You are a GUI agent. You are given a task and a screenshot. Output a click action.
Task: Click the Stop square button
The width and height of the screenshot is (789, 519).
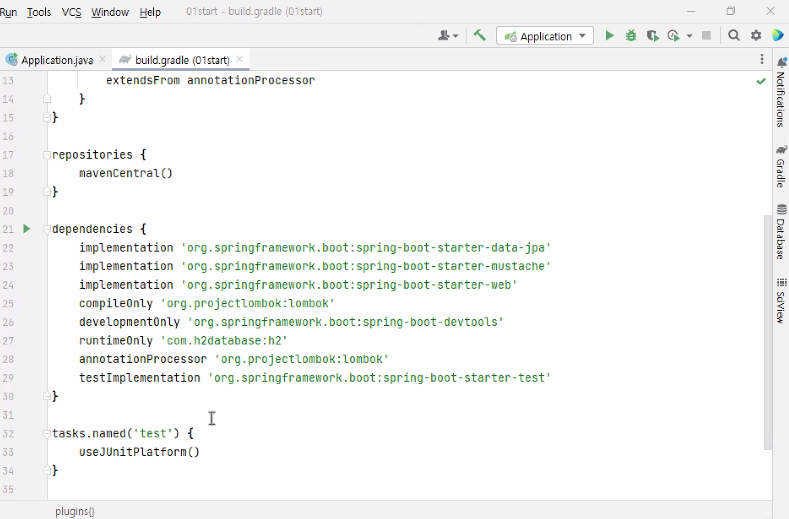click(706, 36)
